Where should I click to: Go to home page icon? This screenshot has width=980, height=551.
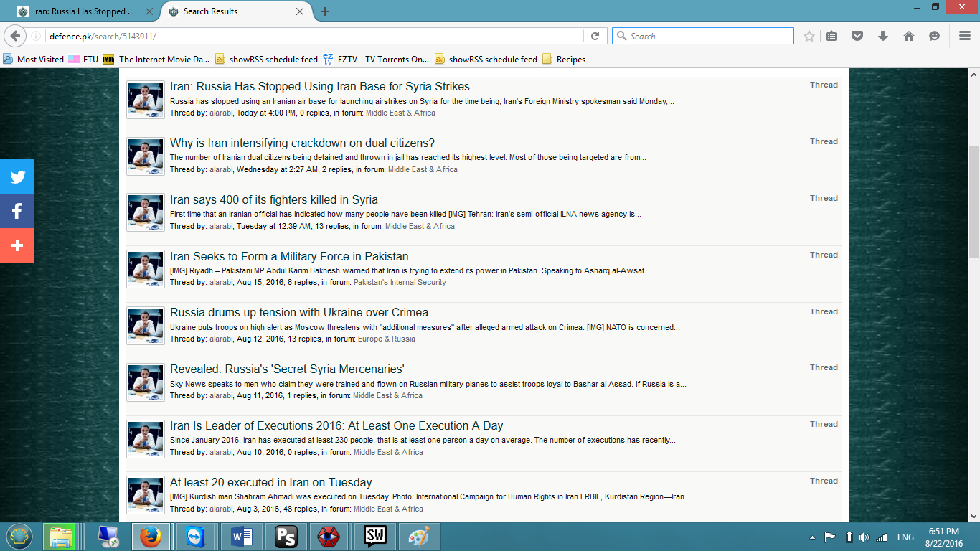tap(909, 36)
